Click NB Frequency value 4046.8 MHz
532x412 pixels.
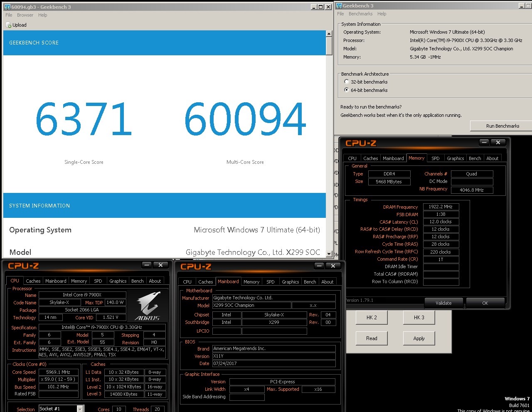472,190
